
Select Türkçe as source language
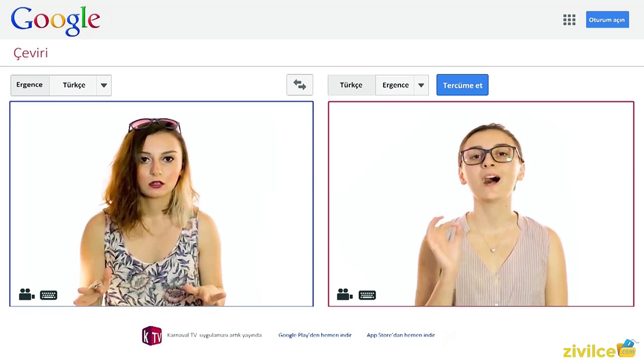tap(74, 85)
